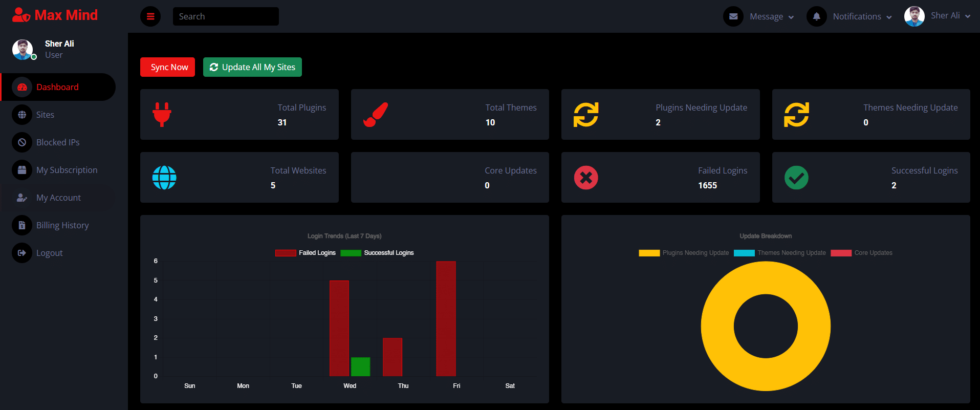Toggle Plugins Needing Update legend swatch
980x410 pixels.
[649, 253]
